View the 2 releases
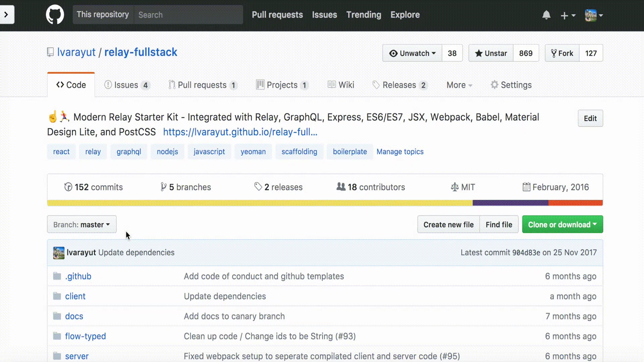Image resolution: width=644 pixels, height=362 pixels. point(278,187)
